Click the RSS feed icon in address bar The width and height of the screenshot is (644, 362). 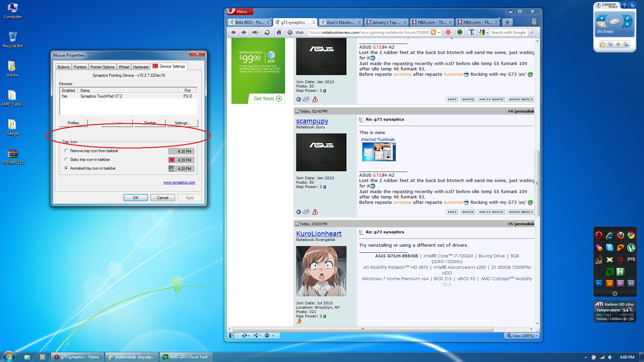[x=433, y=33]
